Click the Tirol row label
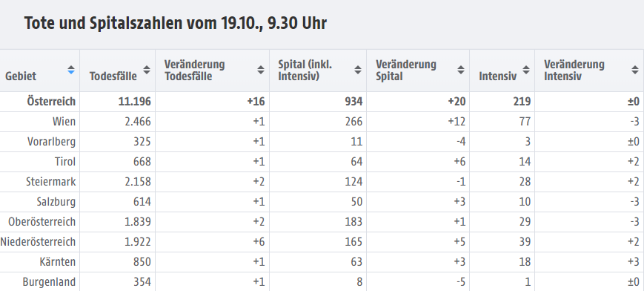 click(x=65, y=162)
